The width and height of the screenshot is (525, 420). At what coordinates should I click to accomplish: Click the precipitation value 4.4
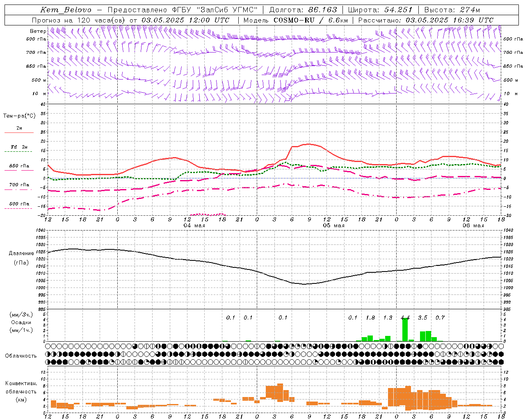click(x=405, y=318)
